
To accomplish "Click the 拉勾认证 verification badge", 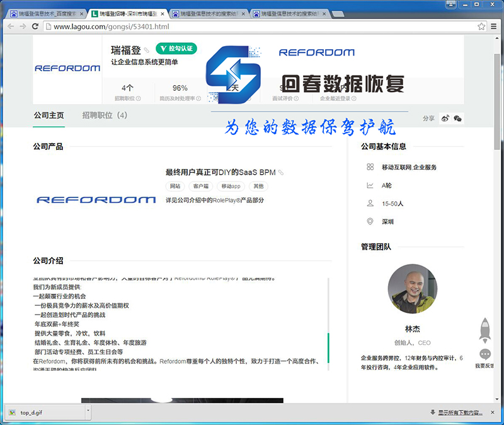I will 176,49.
